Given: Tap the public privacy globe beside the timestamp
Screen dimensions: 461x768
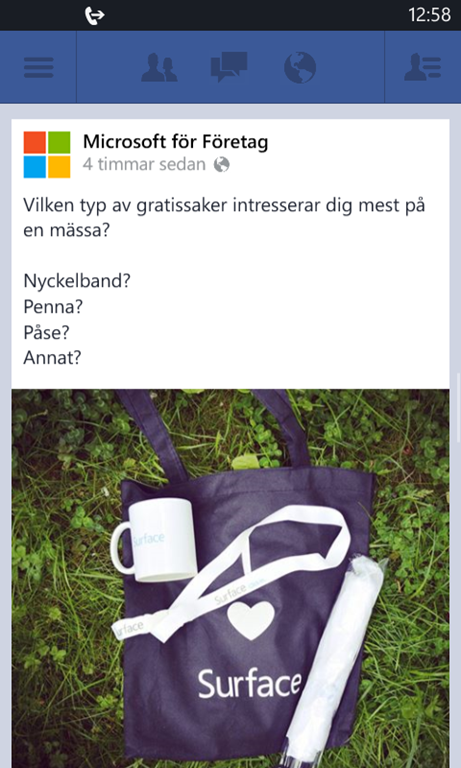Looking at the screenshot, I should pos(221,165).
